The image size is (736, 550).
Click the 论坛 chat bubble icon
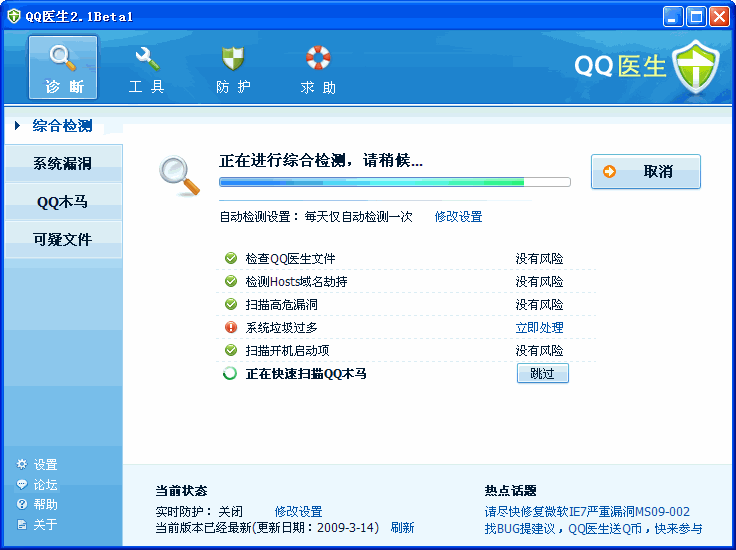click(x=22, y=484)
